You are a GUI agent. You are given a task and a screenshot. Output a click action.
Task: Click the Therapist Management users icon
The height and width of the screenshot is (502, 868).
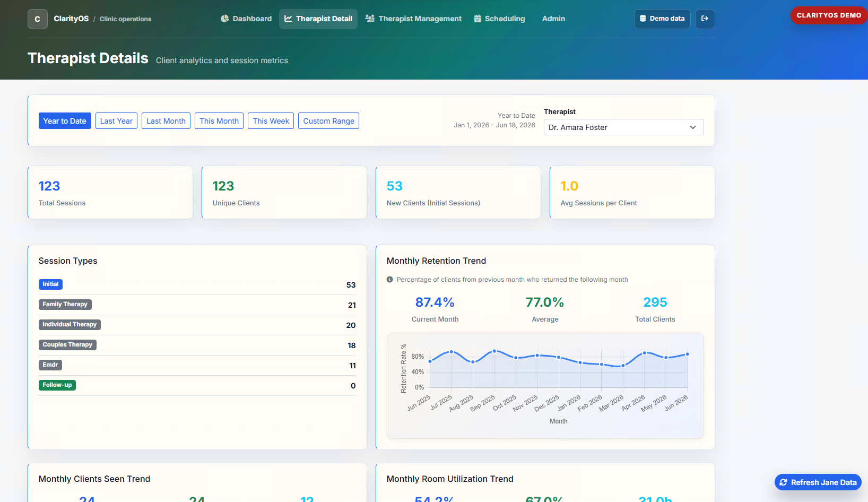(x=370, y=19)
